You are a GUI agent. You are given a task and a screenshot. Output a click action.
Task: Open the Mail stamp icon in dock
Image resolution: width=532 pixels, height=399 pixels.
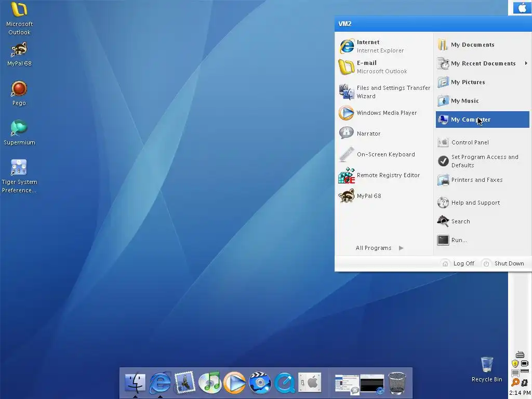(185, 383)
